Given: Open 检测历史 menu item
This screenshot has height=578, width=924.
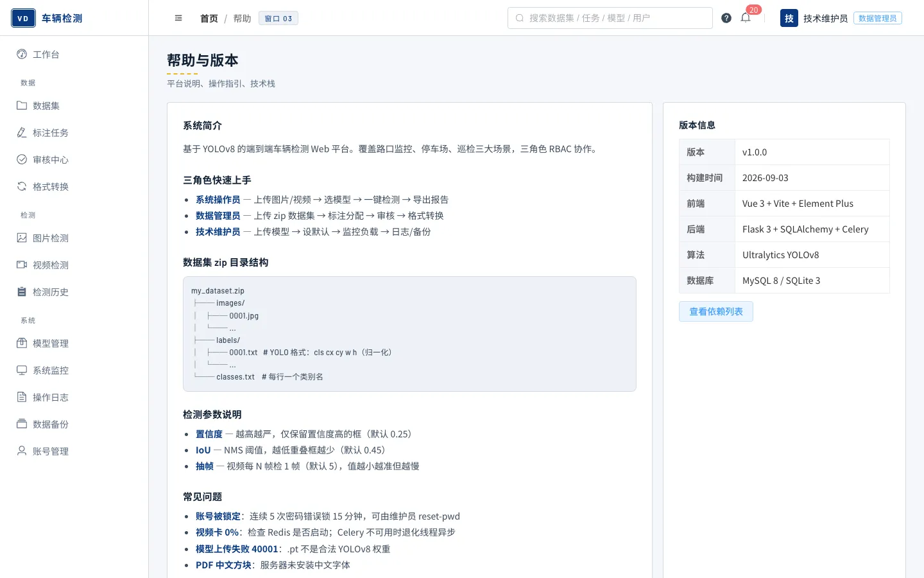Looking at the screenshot, I should 74,292.
